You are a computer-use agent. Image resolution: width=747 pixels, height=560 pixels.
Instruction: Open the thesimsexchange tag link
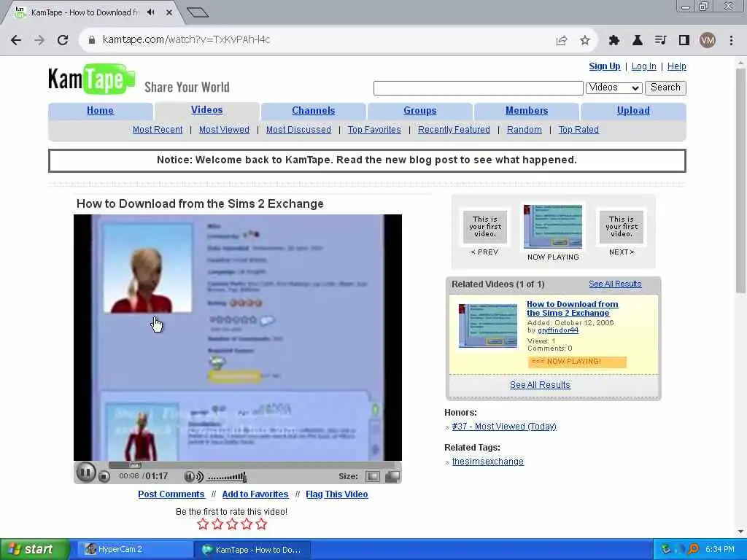(488, 462)
